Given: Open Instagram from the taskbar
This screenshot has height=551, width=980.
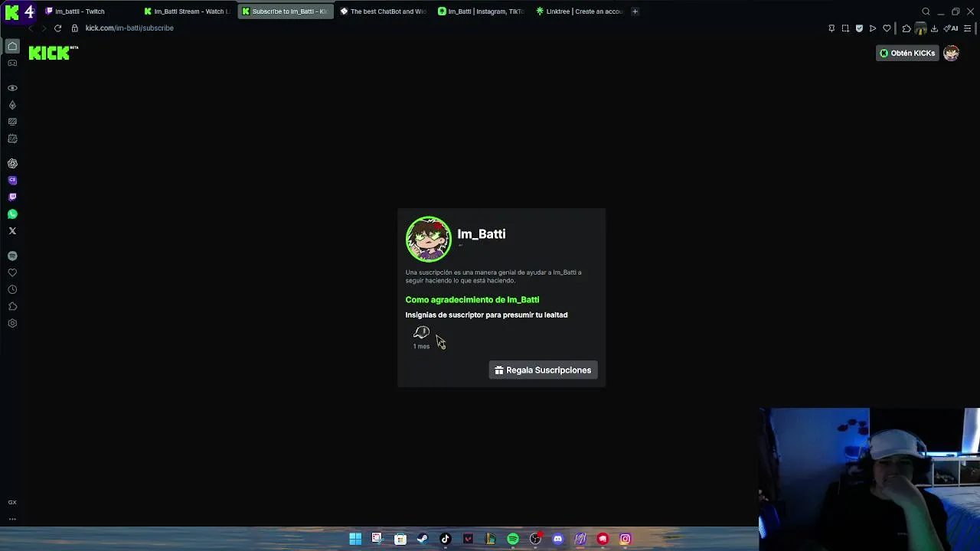Looking at the screenshot, I should point(626,540).
